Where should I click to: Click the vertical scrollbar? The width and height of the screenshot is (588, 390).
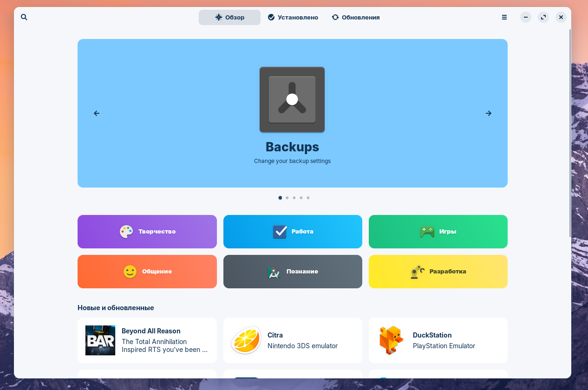570,134
